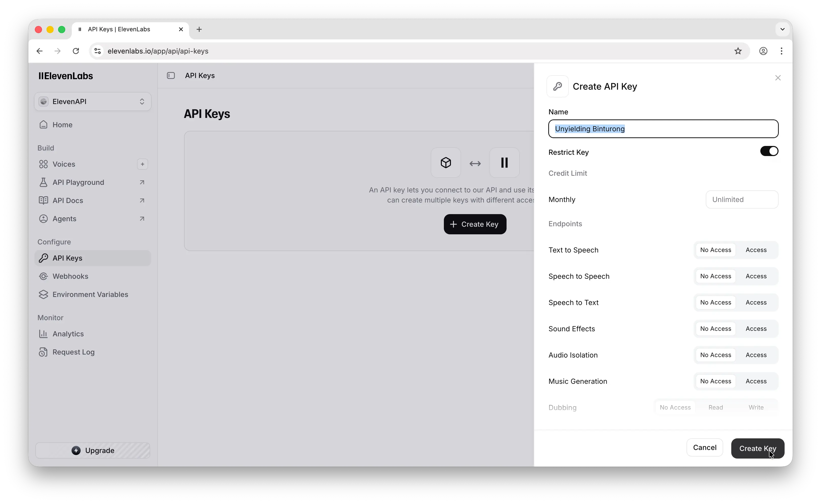Open API Playground via its external link arrow
Screen dimensions: 821x504
coord(142,182)
